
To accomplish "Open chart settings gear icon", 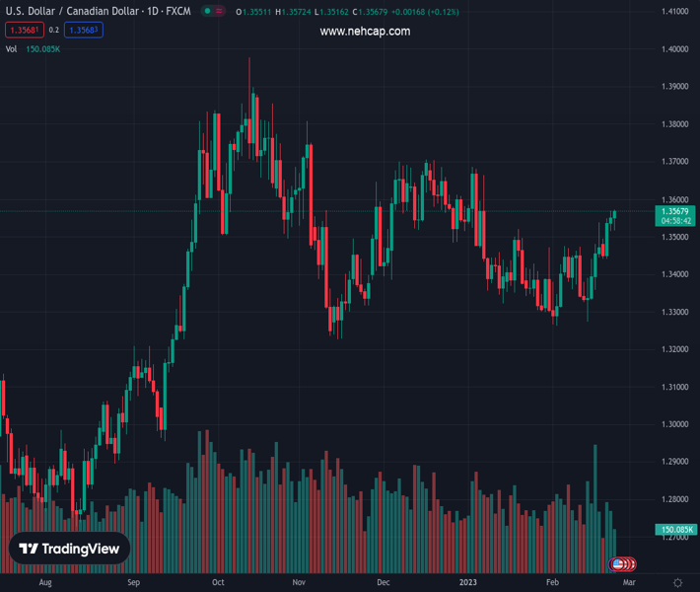I will (x=677, y=583).
